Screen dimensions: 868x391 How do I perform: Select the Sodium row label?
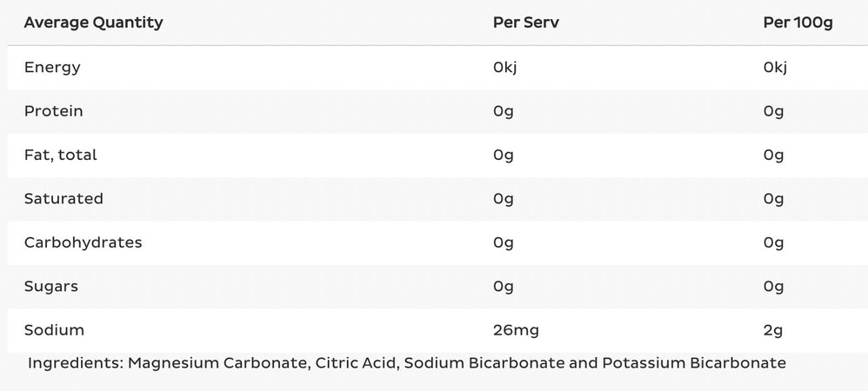(54, 329)
